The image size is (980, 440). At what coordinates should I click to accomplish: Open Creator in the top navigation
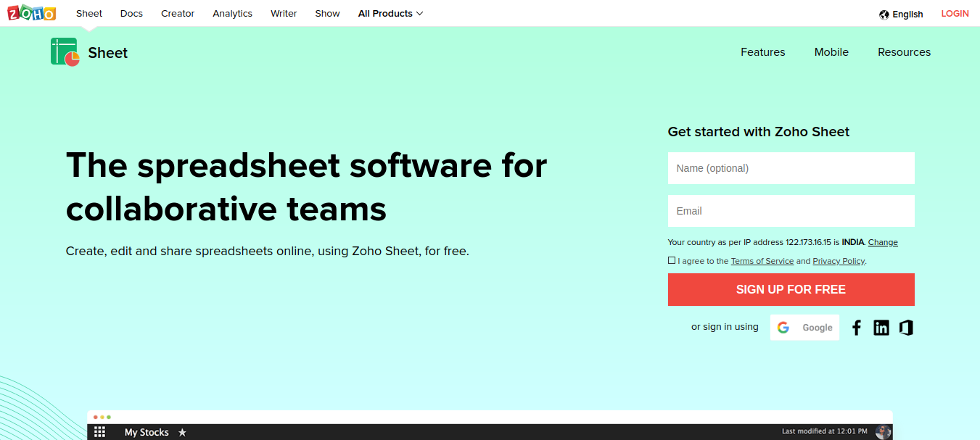[x=178, y=14]
